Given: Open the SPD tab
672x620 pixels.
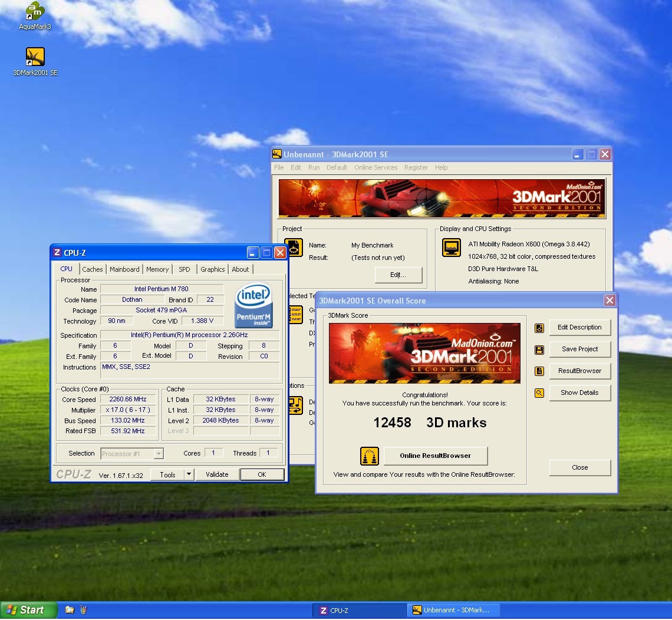Looking at the screenshot, I should (185, 269).
